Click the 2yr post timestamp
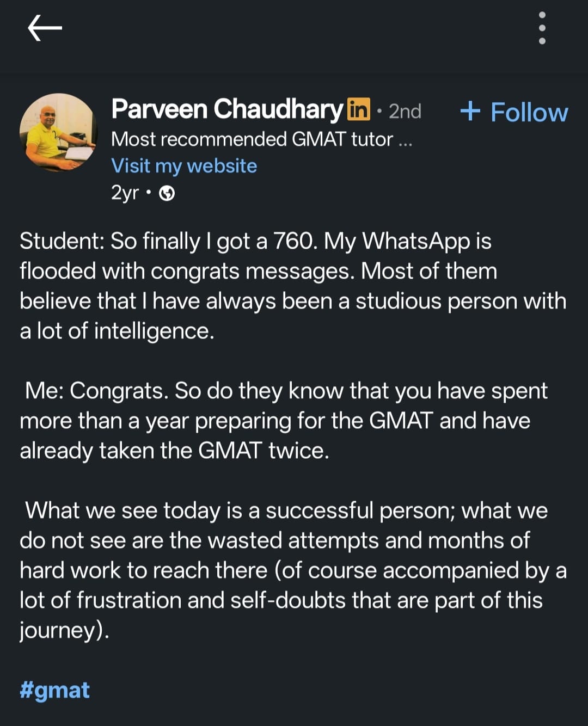The image size is (588, 726). [125, 193]
